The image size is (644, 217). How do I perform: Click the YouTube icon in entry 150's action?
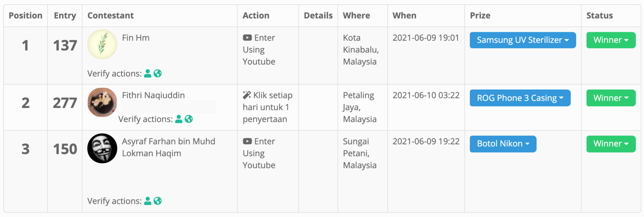click(x=247, y=142)
